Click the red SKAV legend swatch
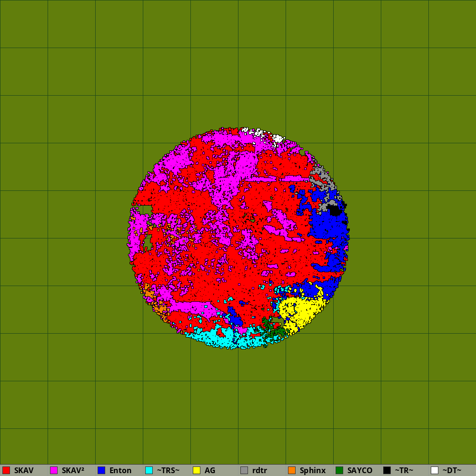This screenshot has height=476, width=476. [x=6, y=470]
